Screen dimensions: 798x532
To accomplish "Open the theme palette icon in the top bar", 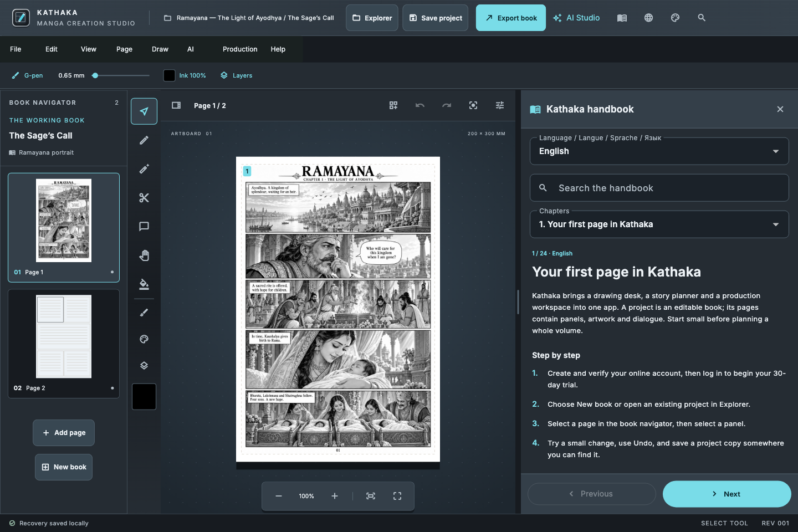I will pyautogui.click(x=675, y=18).
